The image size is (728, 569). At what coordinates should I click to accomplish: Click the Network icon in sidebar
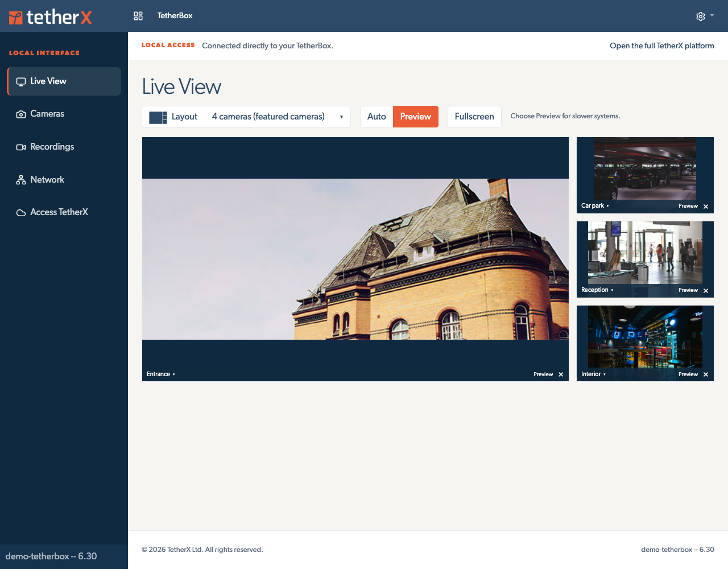(x=21, y=180)
